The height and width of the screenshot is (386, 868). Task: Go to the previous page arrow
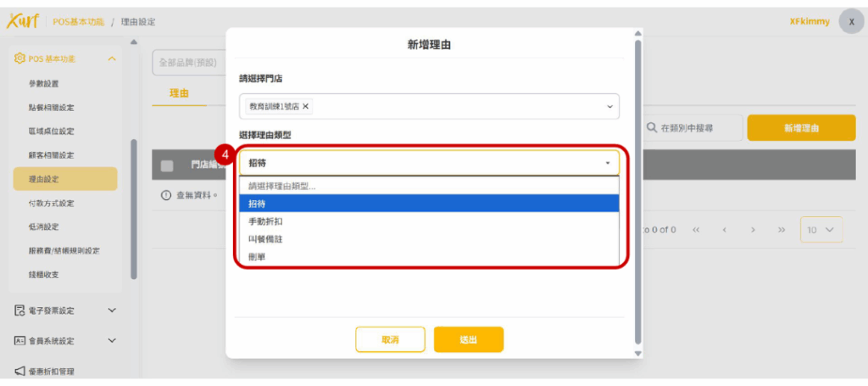pyautogui.click(x=725, y=230)
